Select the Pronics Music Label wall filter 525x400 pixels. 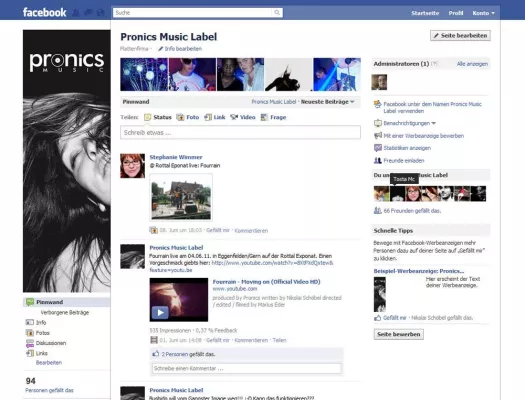point(274,102)
